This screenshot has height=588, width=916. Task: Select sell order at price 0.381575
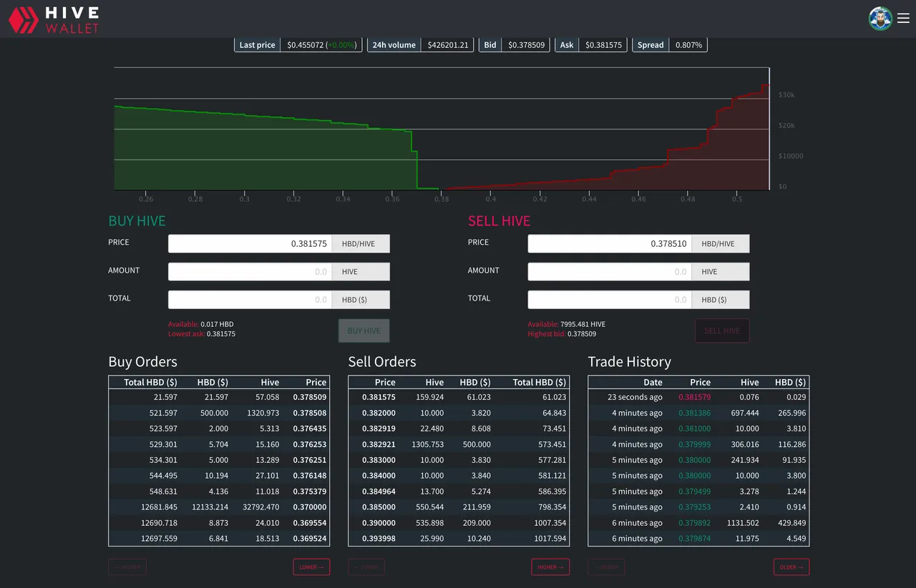tap(459, 397)
